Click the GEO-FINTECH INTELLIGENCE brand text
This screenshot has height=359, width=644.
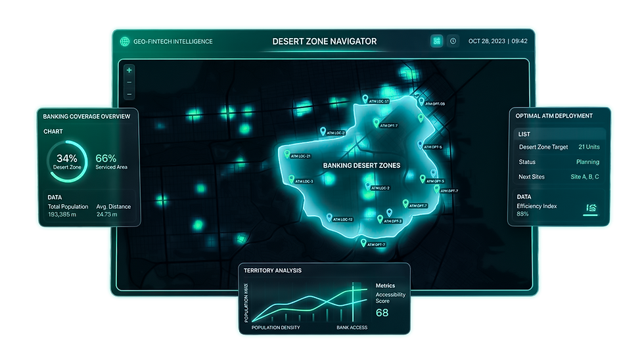pyautogui.click(x=173, y=41)
